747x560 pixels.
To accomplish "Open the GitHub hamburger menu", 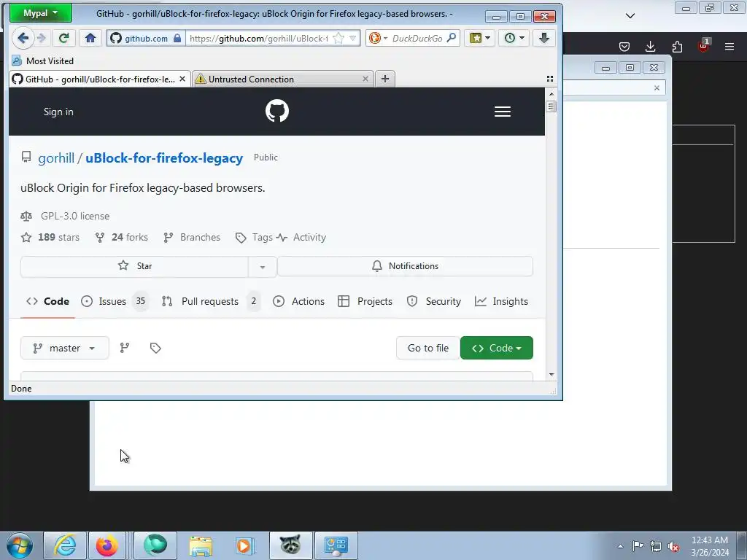I will [502, 112].
